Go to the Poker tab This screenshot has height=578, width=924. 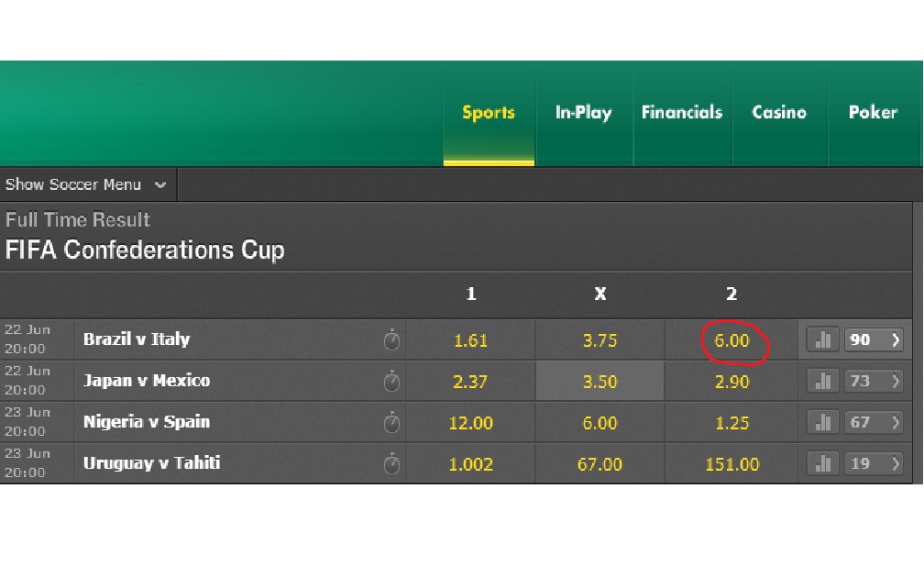(873, 113)
